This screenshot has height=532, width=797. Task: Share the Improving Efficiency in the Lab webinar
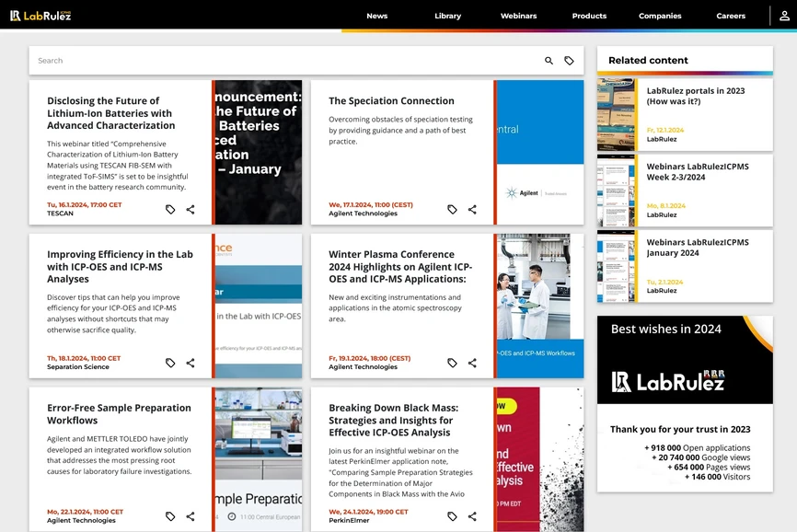(191, 363)
